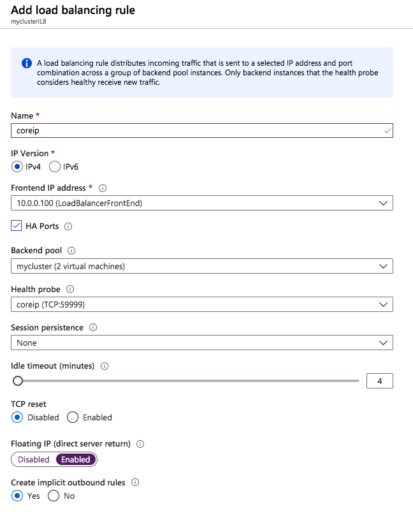
Task: Uncheck the HA Ports checkbox
Action: [17, 226]
